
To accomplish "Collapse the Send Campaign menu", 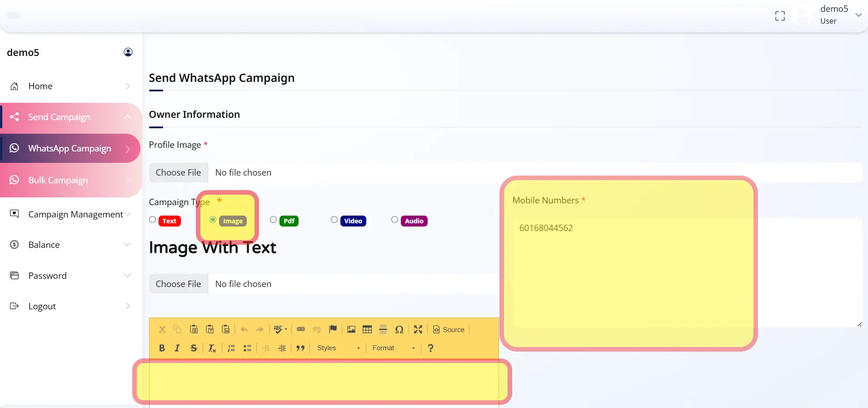I will (70, 117).
